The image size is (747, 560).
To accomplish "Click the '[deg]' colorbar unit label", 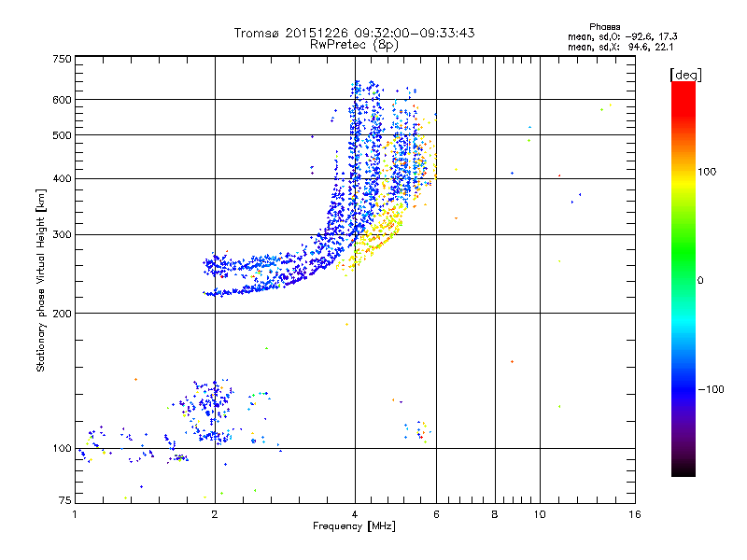I will (x=685, y=75).
